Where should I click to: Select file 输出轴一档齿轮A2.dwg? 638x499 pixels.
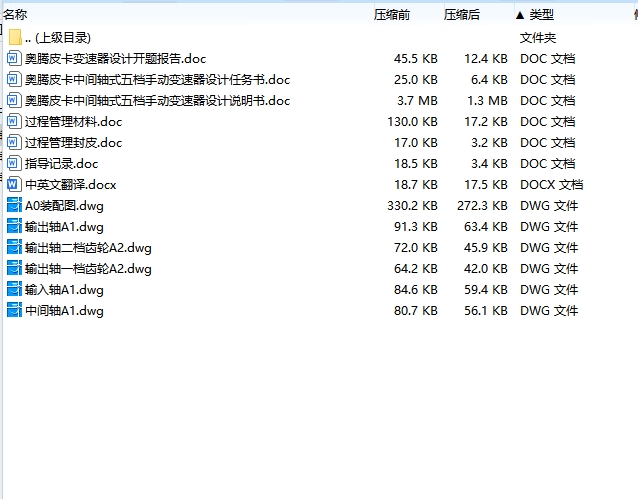point(88,269)
